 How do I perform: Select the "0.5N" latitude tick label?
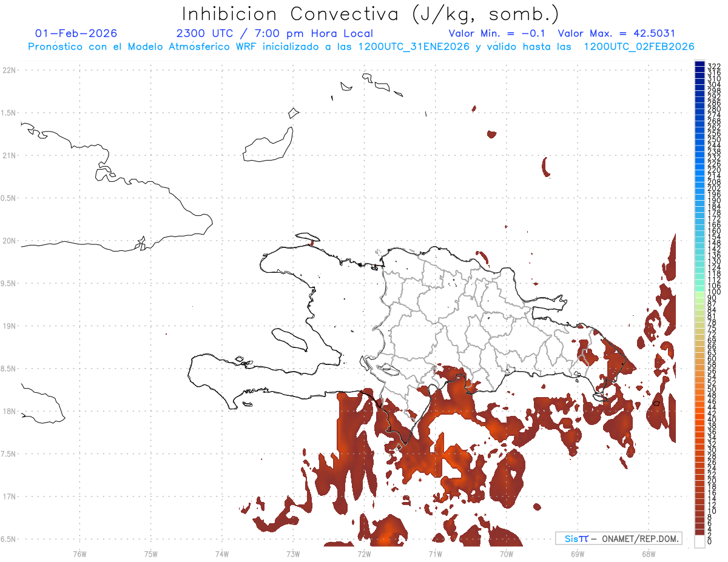7,198
